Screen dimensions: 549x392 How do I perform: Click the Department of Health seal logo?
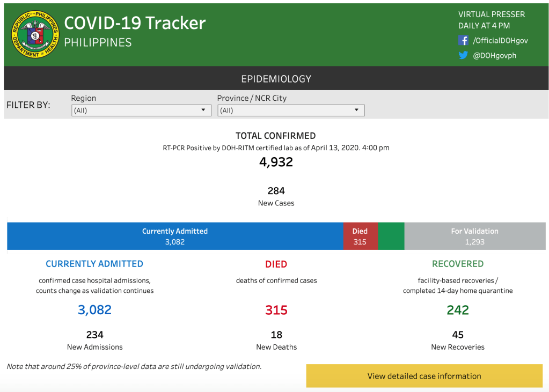(x=35, y=34)
